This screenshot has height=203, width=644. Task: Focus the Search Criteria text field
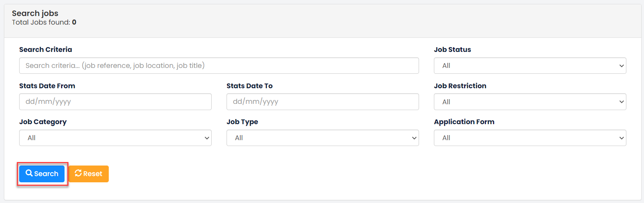coord(219,66)
